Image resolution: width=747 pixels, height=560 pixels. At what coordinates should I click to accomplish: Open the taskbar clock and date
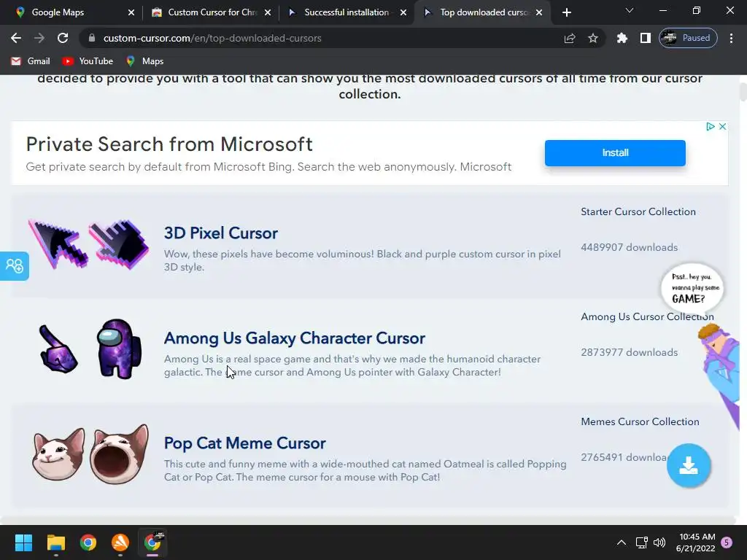tap(695, 542)
